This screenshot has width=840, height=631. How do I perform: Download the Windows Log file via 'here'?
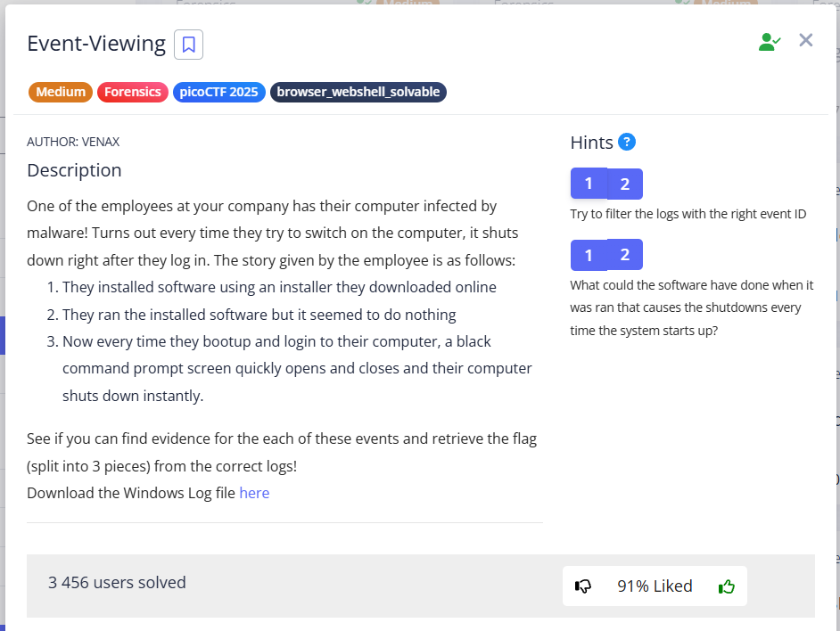[x=254, y=493]
